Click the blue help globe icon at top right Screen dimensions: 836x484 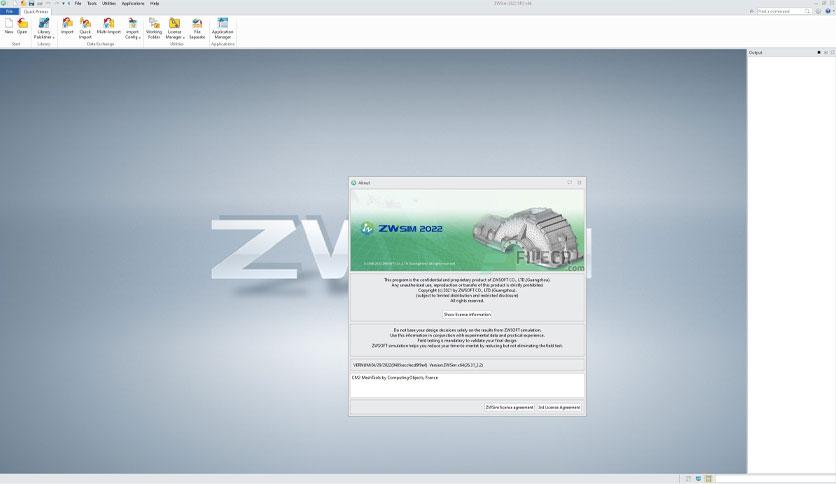click(828, 11)
